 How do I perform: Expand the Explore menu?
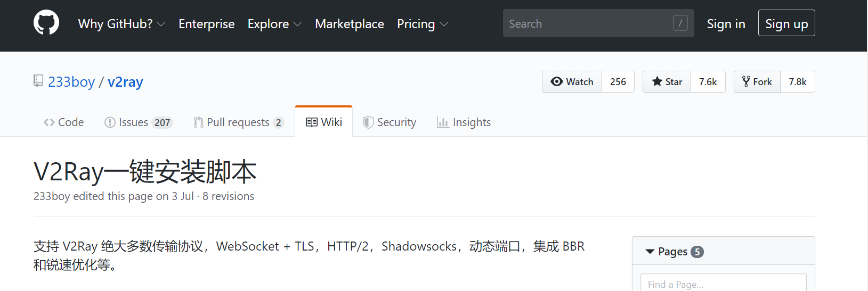274,24
